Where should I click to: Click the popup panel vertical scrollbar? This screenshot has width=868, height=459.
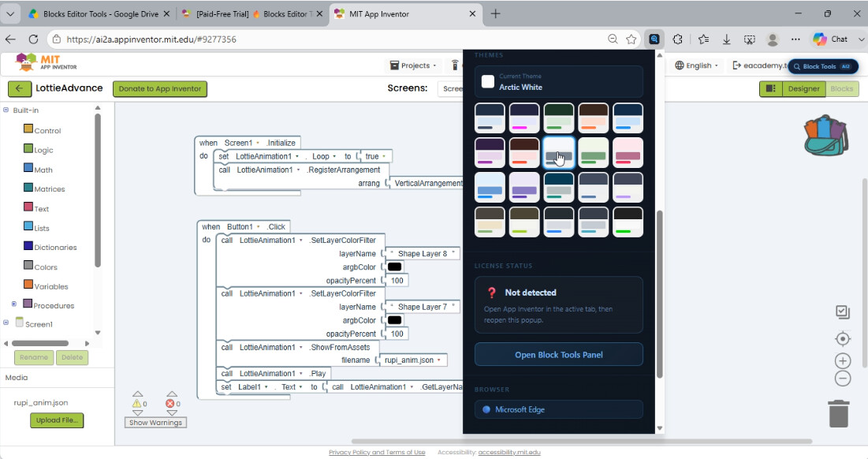point(659,293)
